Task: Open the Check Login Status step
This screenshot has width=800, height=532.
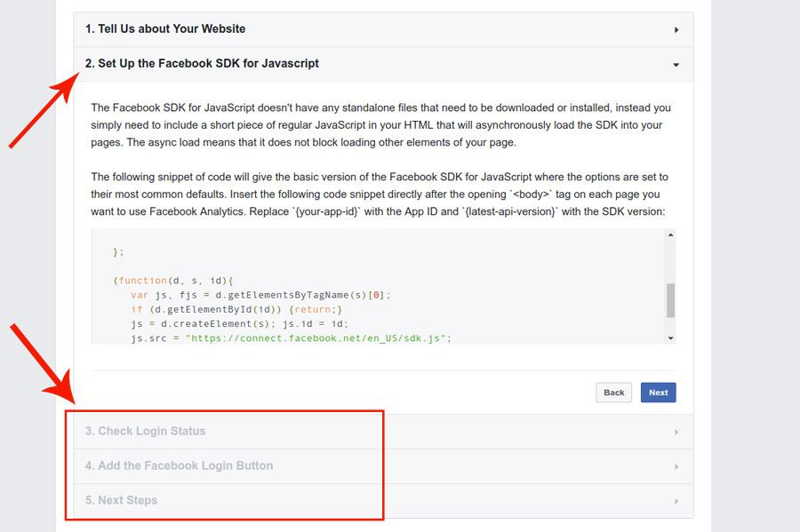Action: tap(146, 431)
